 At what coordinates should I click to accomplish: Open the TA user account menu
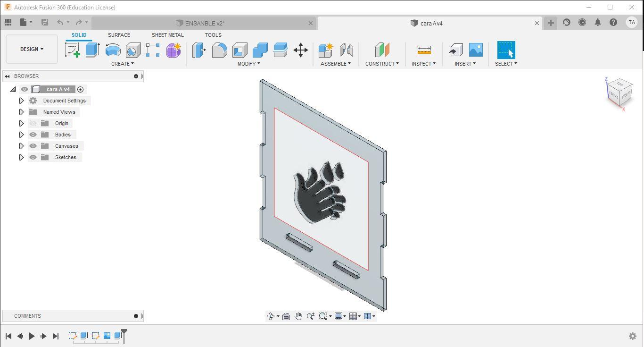tap(632, 22)
